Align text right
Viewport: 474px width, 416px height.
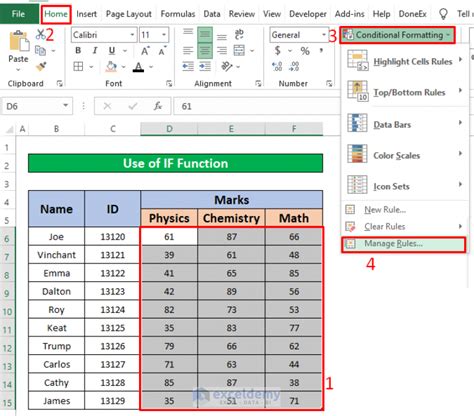pos(222,51)
